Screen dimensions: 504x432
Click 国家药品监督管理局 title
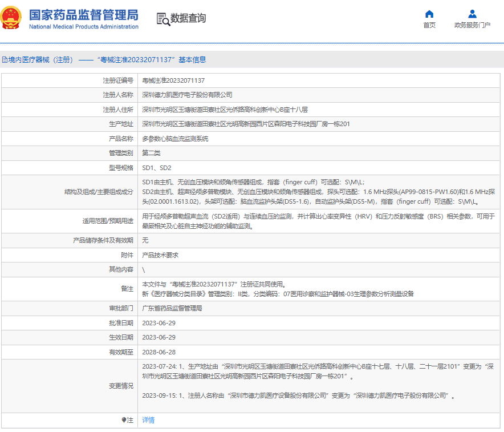click(x=84, y=15)
